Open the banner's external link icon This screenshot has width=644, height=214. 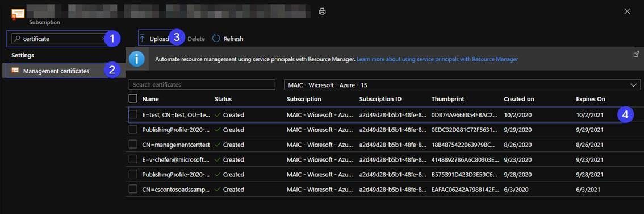636,54
